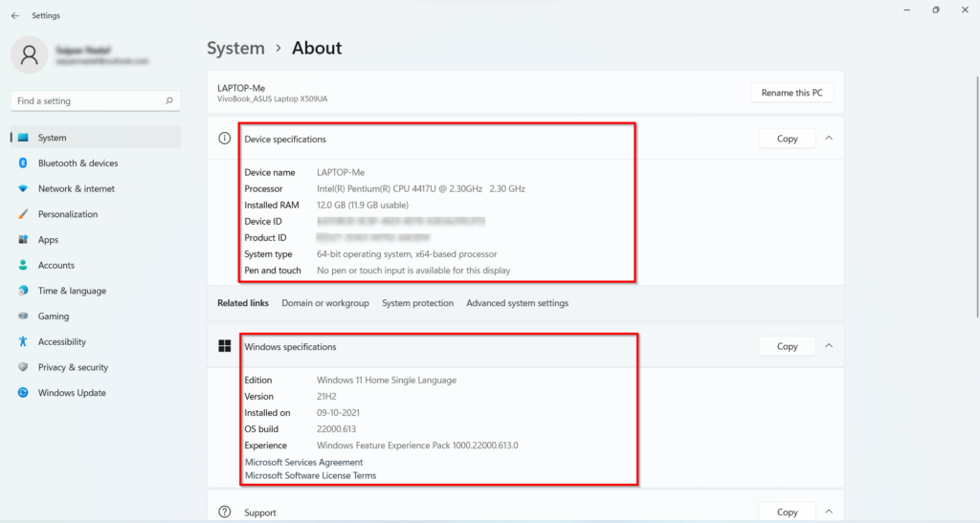Image resolution: width=980 pixels, height=523 pixels.
Task: Open Personalization settings
Action: coord(96,214)
